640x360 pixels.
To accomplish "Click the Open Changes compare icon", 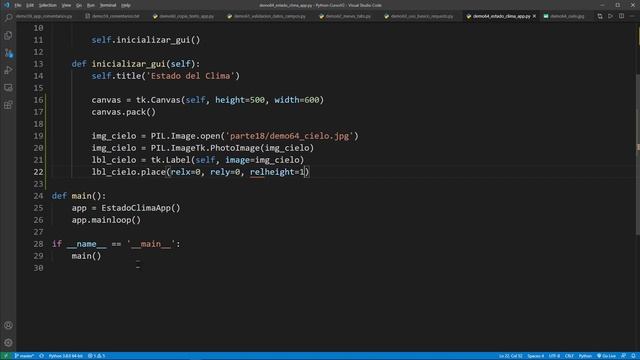I will tap(600, 16).
